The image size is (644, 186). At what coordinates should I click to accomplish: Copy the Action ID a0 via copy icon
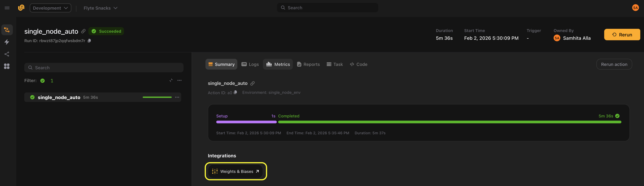click(x=235, y=92)
